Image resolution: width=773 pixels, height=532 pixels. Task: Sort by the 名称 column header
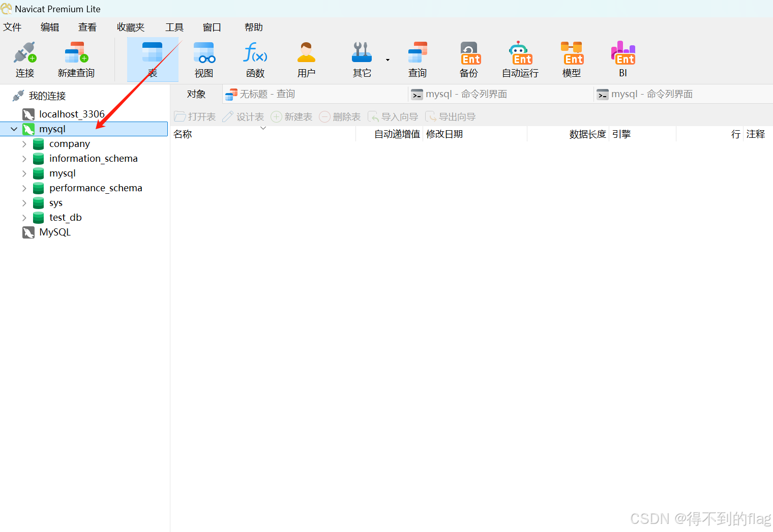[x=263, y=134]
